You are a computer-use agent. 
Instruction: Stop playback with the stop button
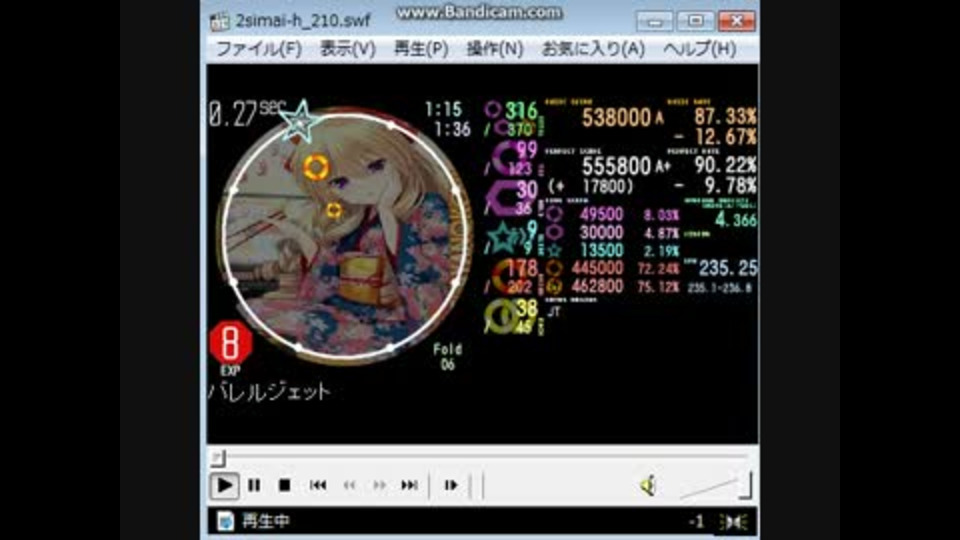tap(284, 486)
